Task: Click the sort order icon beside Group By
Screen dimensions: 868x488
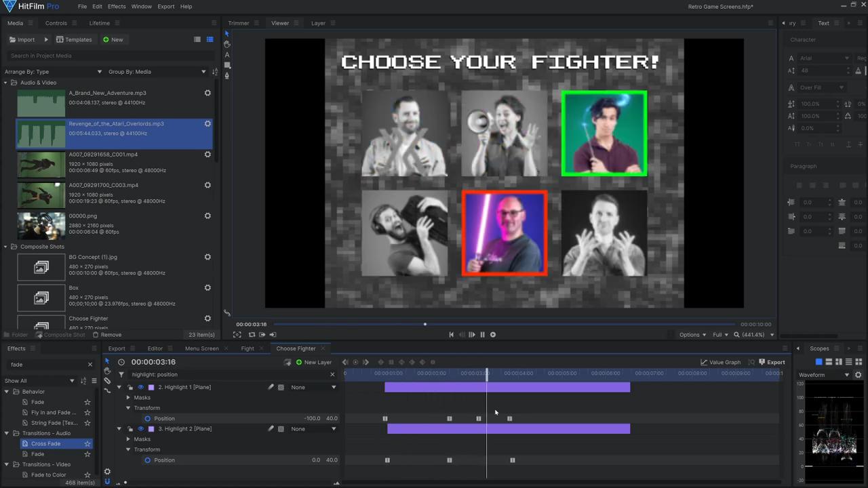Action: [x=215, y=71]
